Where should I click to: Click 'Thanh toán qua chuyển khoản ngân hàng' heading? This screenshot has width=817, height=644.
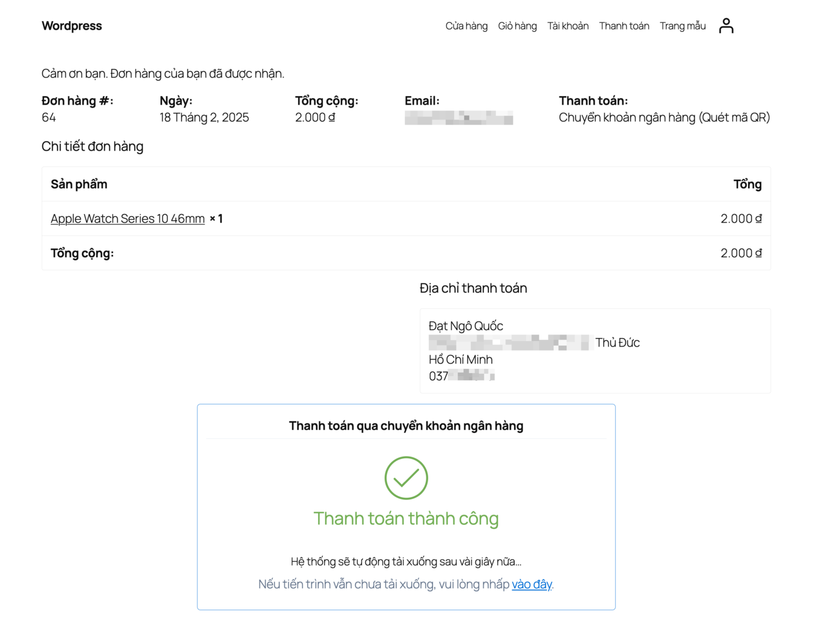point(406,426)
